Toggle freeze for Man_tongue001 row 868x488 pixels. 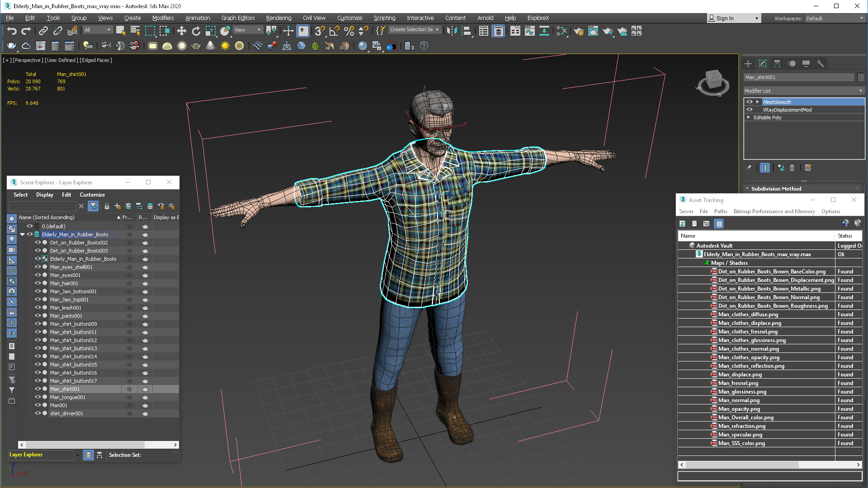[x=129, y=397]
